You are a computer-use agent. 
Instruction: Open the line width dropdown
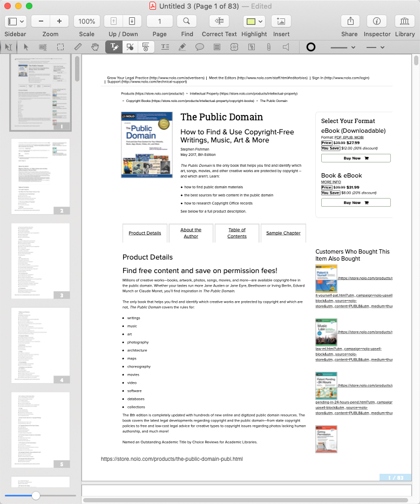point(343,47)
